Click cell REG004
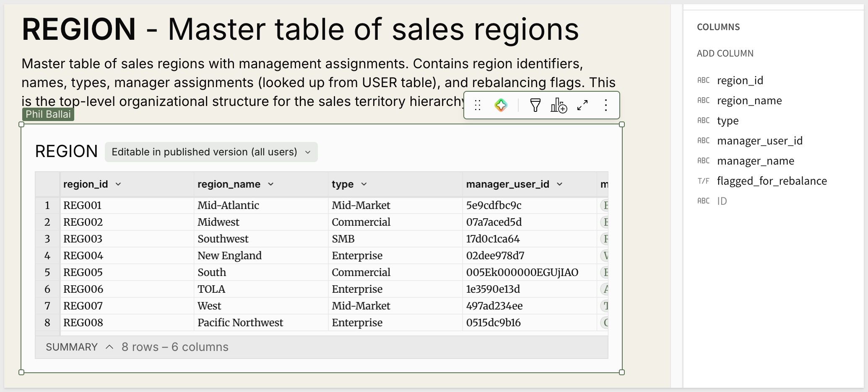The width and height of the screenshot is (868, 392). pyautogui.click(x=127, y=256)
